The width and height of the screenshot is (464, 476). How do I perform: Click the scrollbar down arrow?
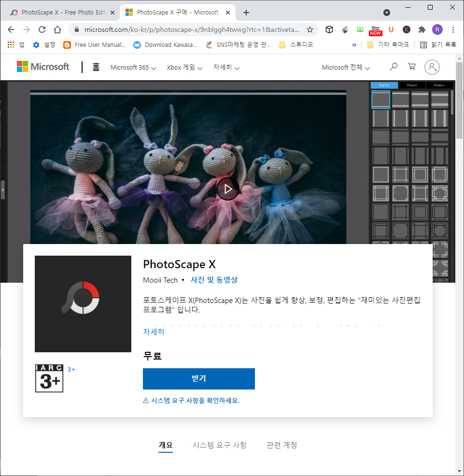(x=460, y=471)
